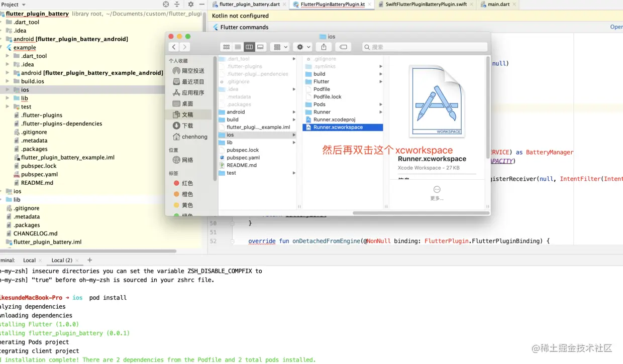The width and height of the screenshot is (623, 364).
Task: Switch to flutter_plugin_battery.dart tab
Action: (249, 5)
